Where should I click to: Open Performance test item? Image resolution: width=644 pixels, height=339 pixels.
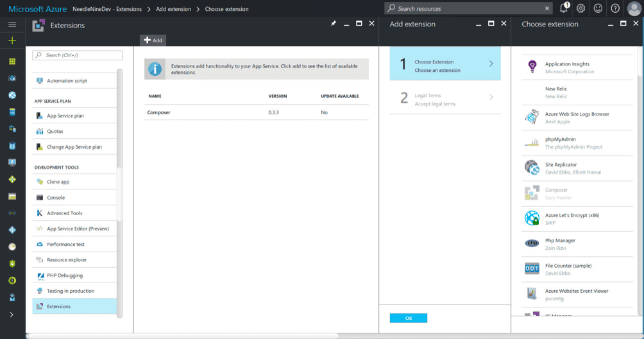pyautogui.click(x=74, y=244)
